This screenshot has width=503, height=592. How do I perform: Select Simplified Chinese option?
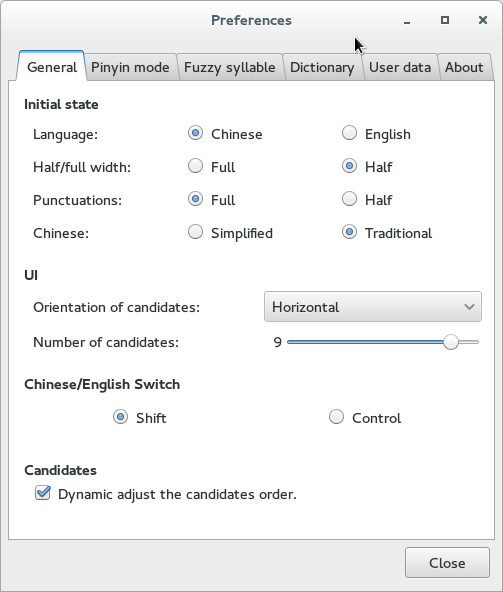[195, 232]
